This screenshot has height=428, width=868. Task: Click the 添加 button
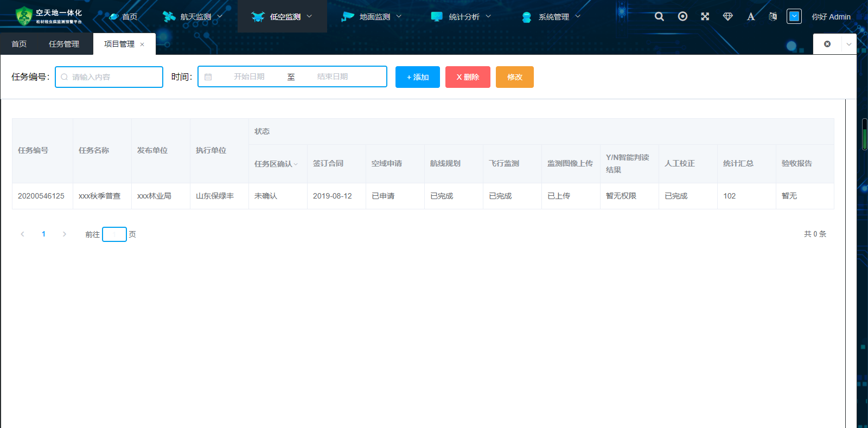point(417,77)
